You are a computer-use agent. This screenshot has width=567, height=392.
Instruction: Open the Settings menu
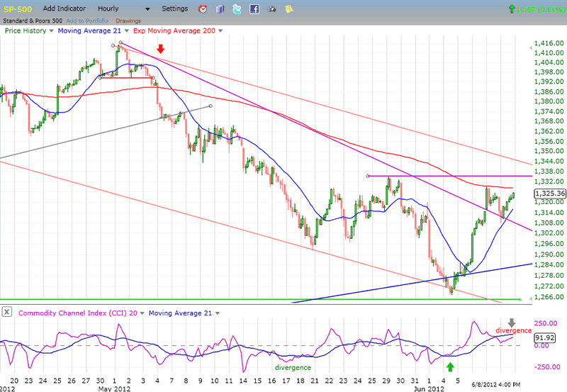click(x=175, y=9)
